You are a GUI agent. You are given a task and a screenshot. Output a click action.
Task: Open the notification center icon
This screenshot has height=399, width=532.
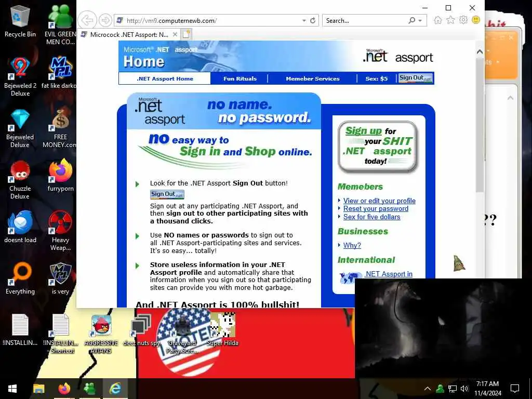pos(515,389)
